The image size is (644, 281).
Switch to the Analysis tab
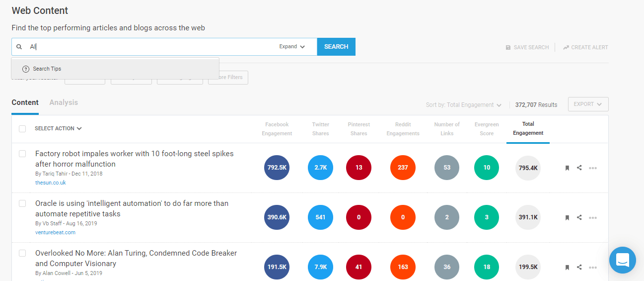click(64, 102)
